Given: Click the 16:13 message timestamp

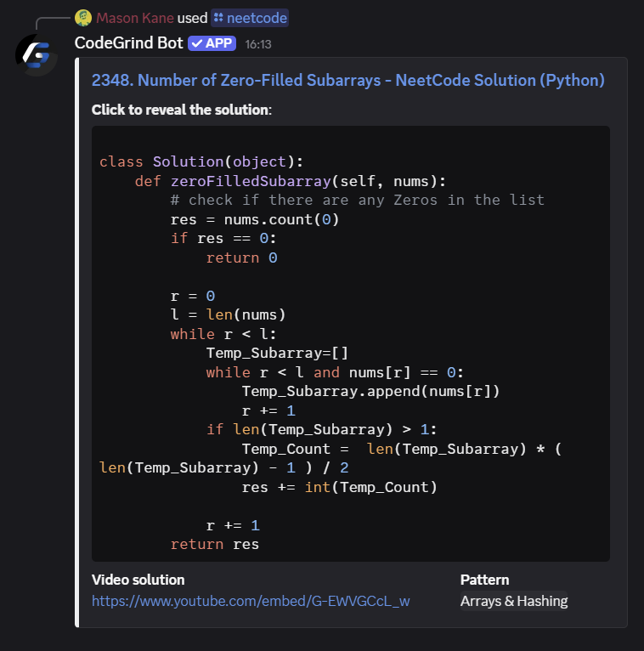Looking at the screenshot, I should pos(258,43).
